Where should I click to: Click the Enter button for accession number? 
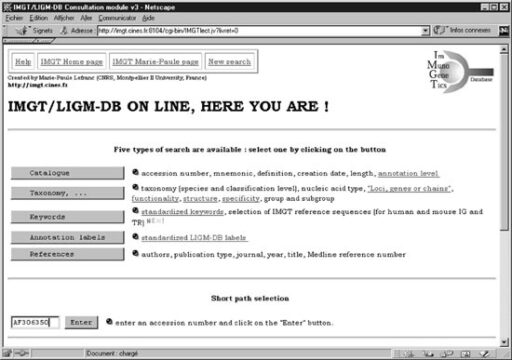(81, 322)
